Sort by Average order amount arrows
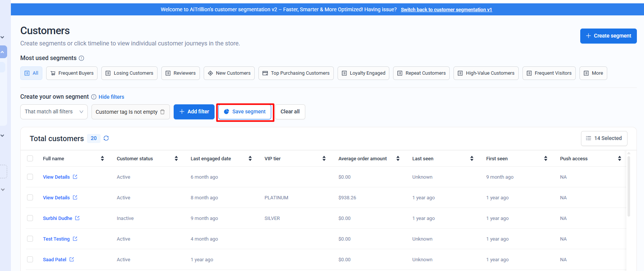The width and height of the screenshot is (644, 271). tap(398, 158)
